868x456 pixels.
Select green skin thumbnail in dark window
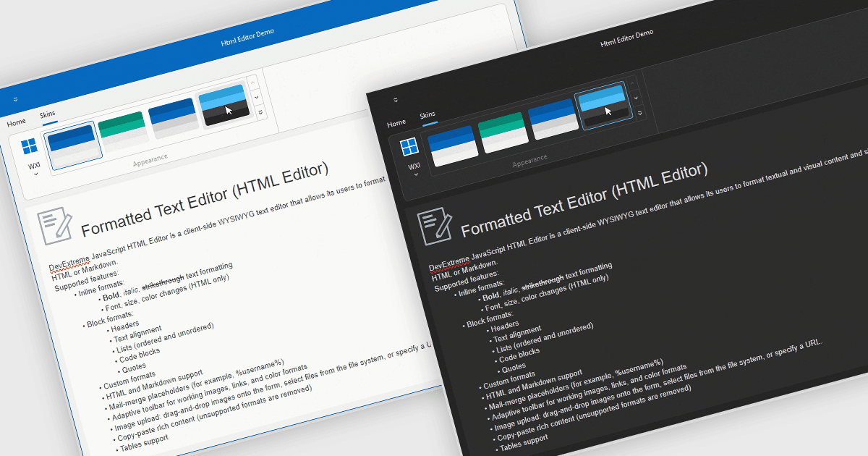pyautogui.click(x=502, y=132)
